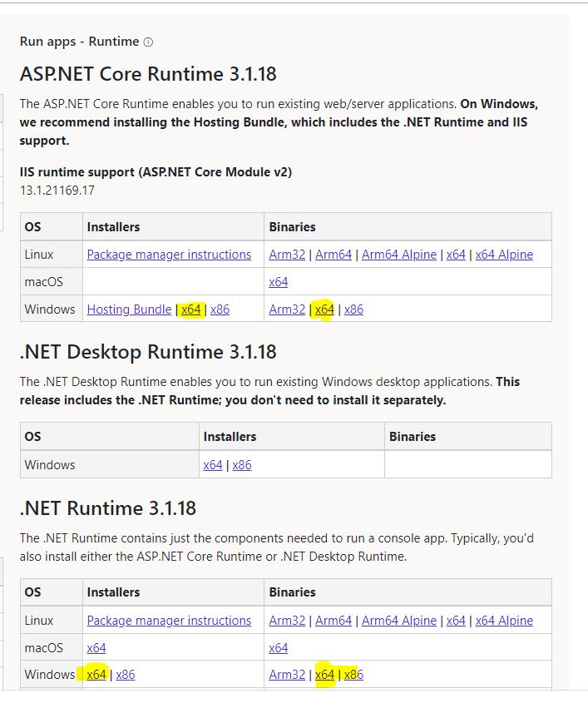Download macOS x64 binaries for ASP.NET Core Runtime
Viewport: 588px width, 708px height.
[278, 282]
